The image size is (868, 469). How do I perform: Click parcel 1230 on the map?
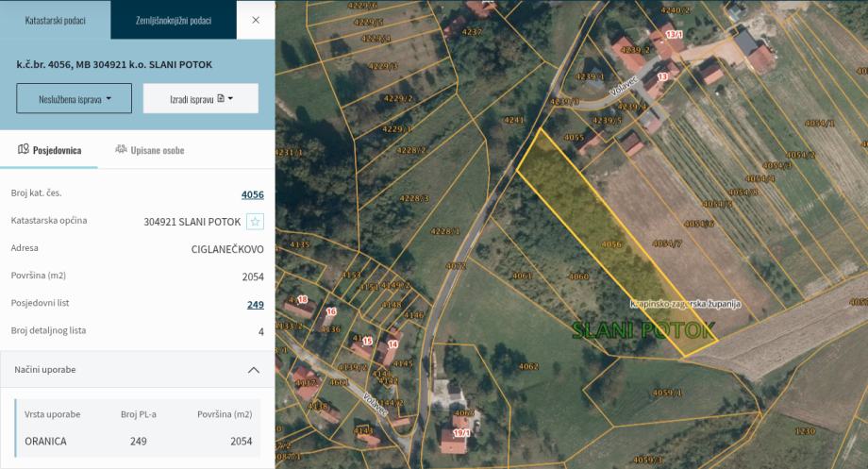(805, 431)
